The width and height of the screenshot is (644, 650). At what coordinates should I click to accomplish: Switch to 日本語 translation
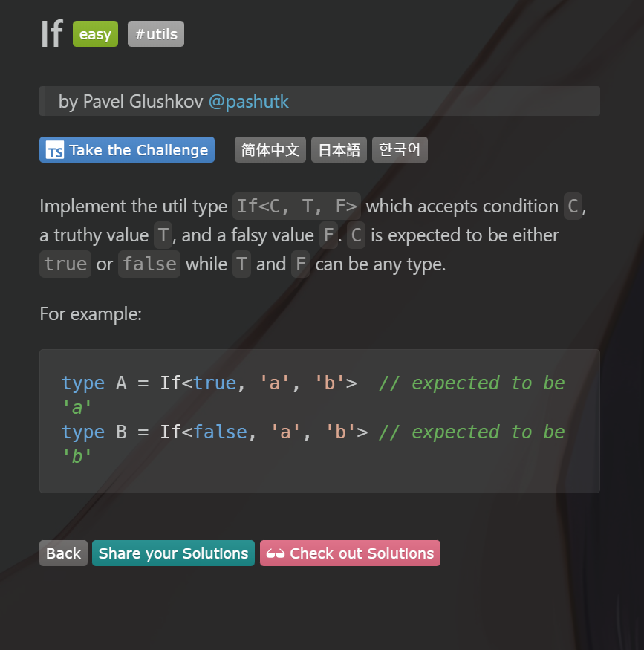coord(339,149)
